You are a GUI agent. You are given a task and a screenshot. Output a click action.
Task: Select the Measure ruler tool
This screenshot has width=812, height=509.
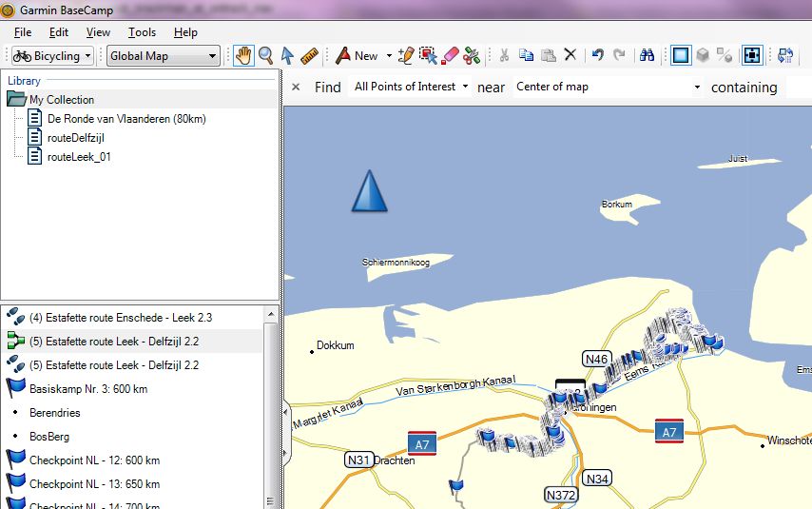coord(309,56)
